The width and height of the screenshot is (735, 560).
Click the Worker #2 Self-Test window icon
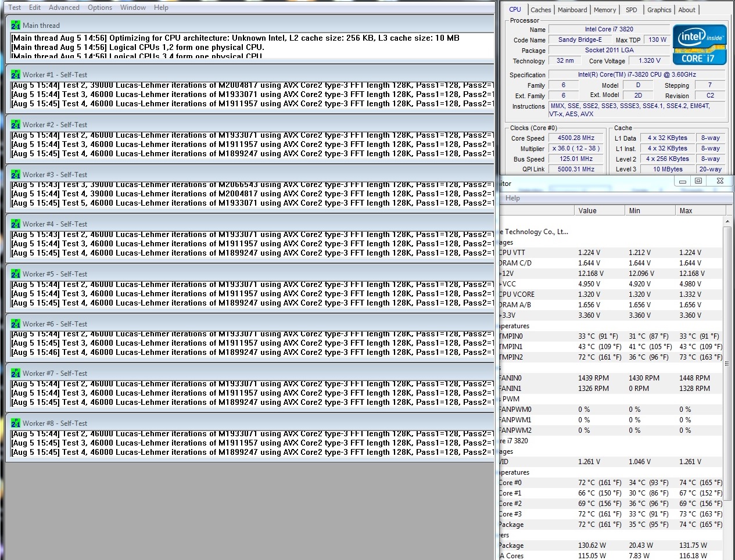(x=16, y=125)
